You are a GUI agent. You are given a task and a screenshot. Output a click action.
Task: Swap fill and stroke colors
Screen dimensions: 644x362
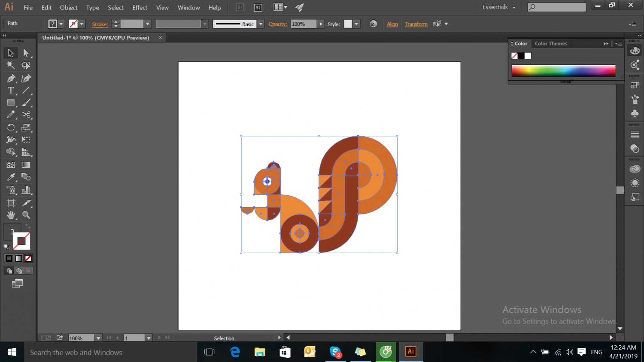click(28, 226)
